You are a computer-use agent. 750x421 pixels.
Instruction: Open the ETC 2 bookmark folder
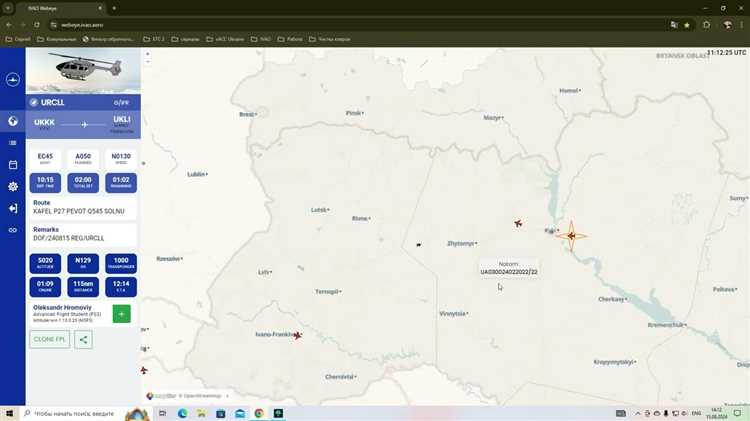point(154,39)
